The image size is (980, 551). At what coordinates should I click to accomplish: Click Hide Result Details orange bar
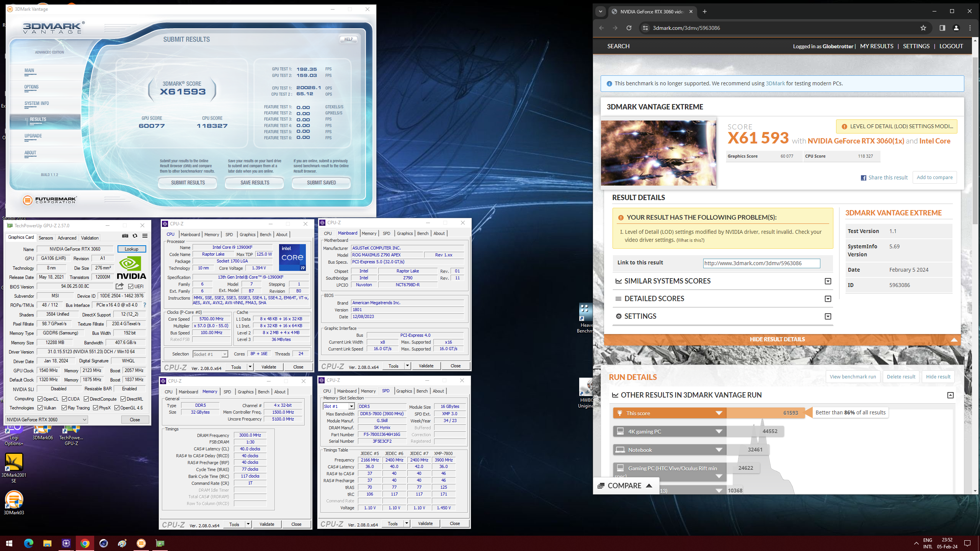tap(782, 339)
